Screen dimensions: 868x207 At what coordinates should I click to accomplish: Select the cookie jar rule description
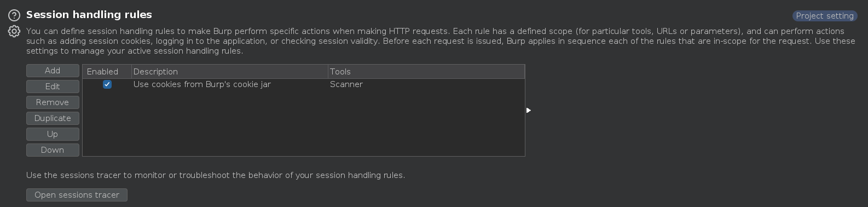coord(202,84)
